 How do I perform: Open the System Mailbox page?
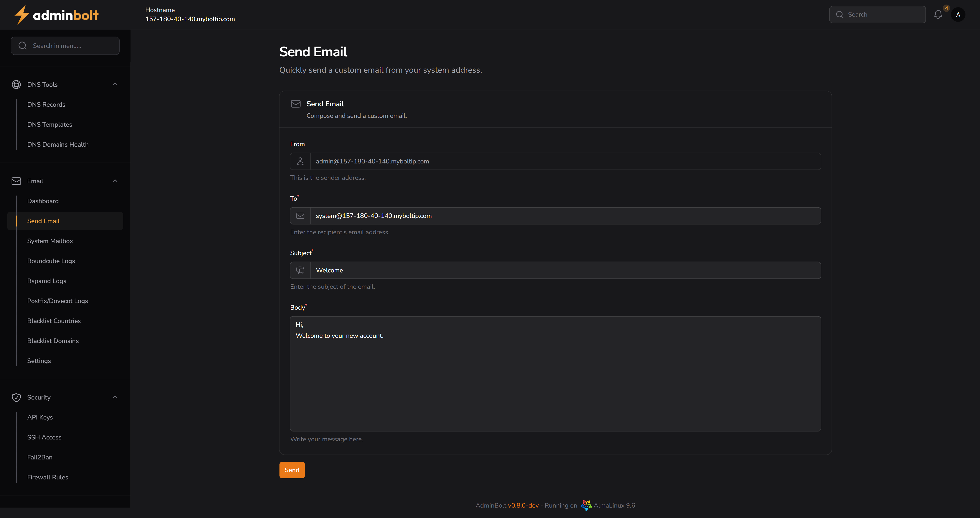(x=50, y=241)
